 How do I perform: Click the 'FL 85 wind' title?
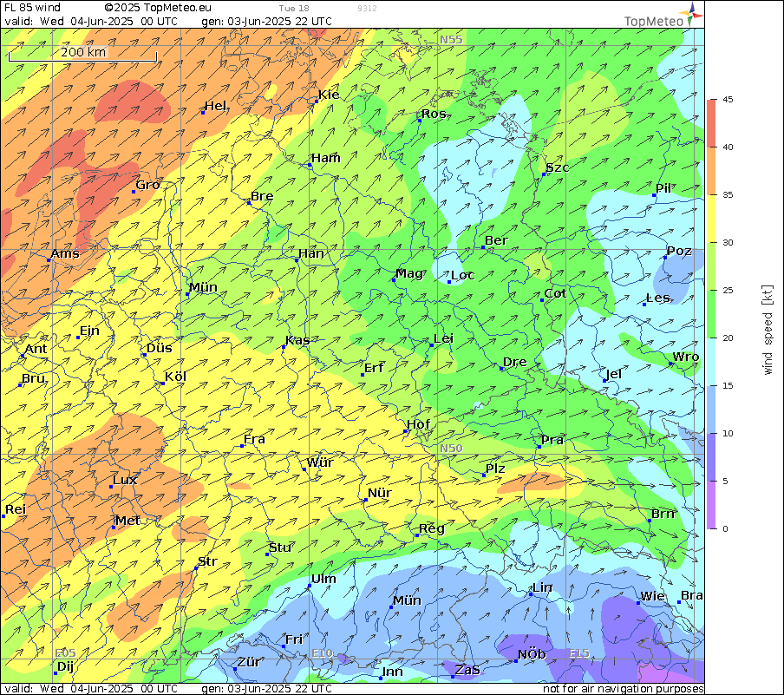(32, 8)
